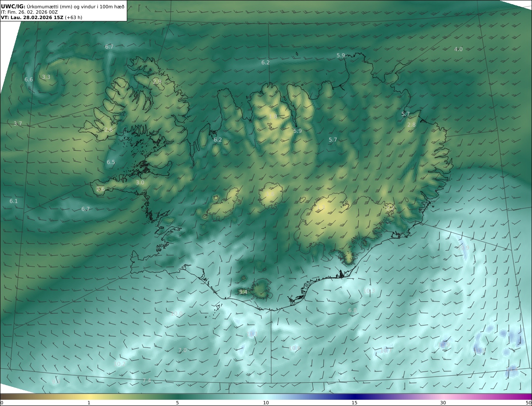Screen dimensions: 532x406
Task: Click the '50' tick on the colorbar
Action: [x=528, y=403]
